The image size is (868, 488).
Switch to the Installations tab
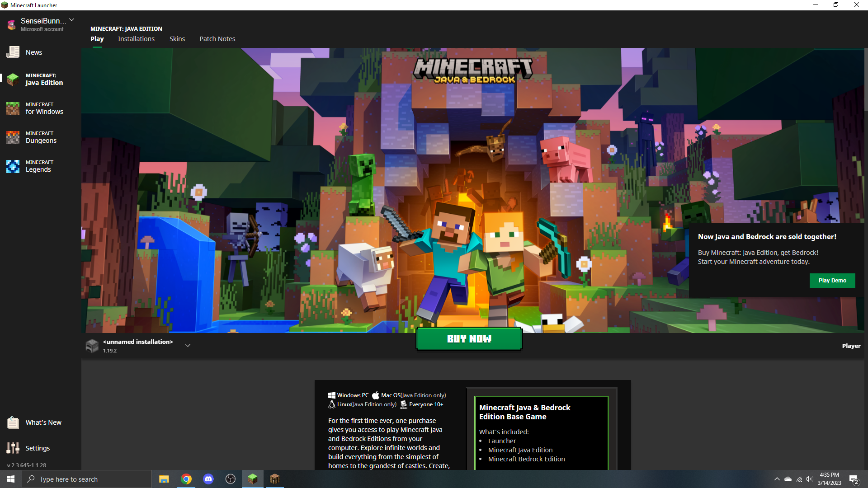(x=136, y=39)
